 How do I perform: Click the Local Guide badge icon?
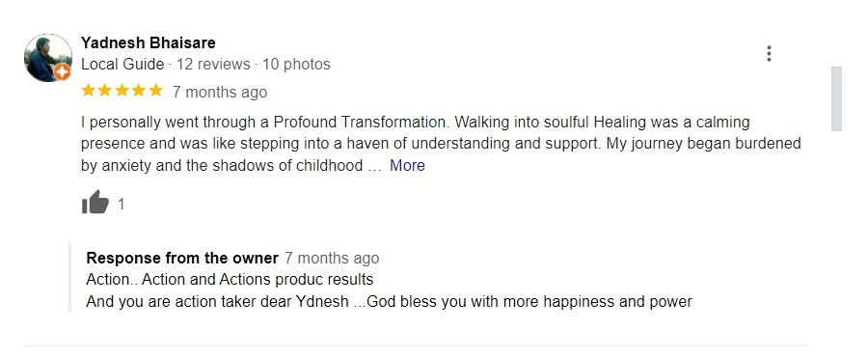(x=62, y=71)
